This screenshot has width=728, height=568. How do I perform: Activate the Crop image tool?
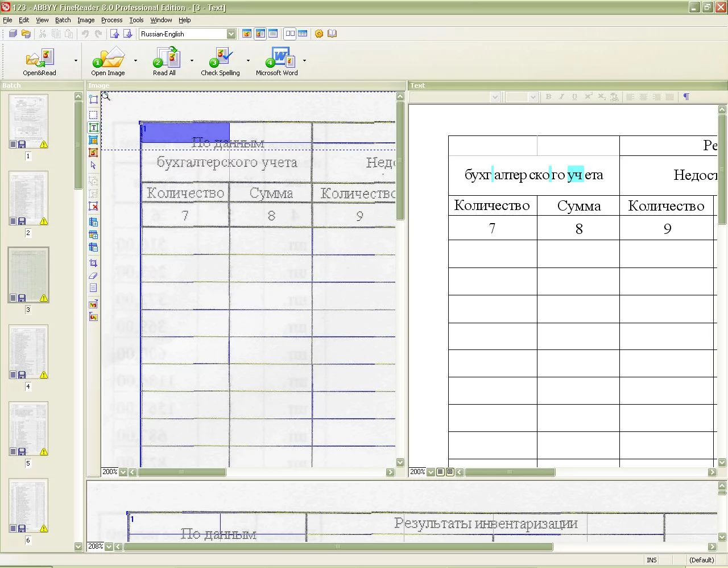93,263
